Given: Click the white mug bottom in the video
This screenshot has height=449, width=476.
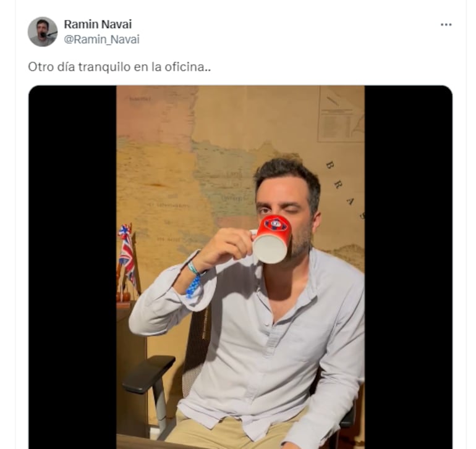Looking at the screenshot, I should coord(269,248).
